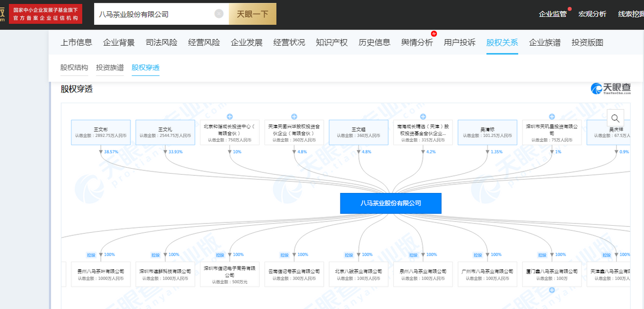The height and width of the screenshot is (309, 644).
Task: Open 线索挖掘 in the top bar
Action: coord(631,14)
